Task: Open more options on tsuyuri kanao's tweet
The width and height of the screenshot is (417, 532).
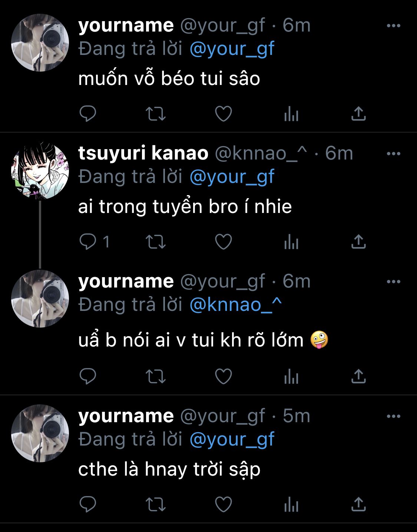Action: coord(393,154)
